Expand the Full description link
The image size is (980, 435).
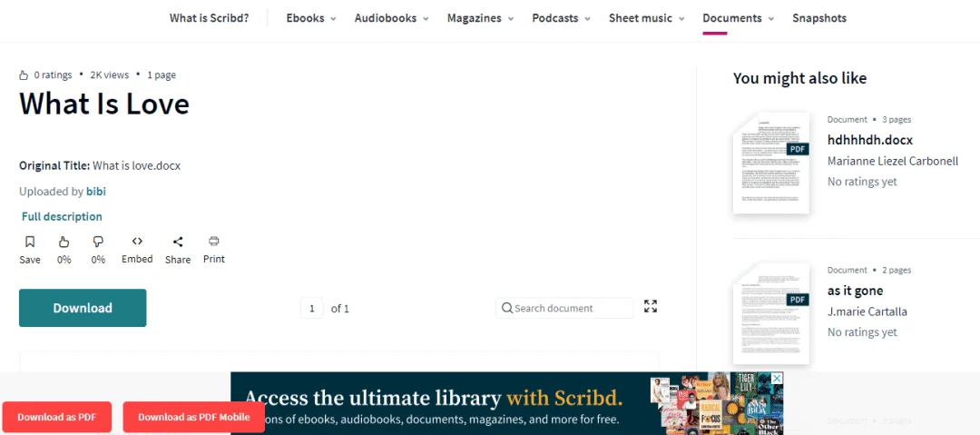[62, 216]
